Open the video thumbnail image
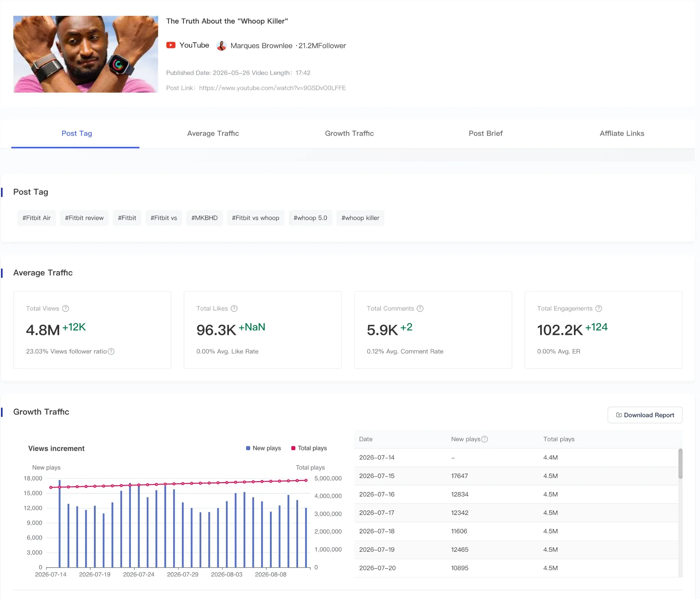This screenshot has height=599, width=700. tap(85, 54)
